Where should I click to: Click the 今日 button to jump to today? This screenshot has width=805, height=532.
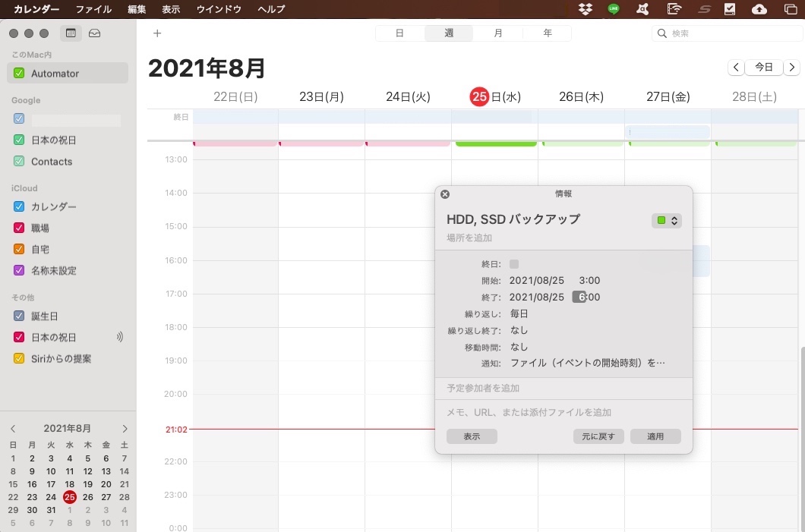763,67
